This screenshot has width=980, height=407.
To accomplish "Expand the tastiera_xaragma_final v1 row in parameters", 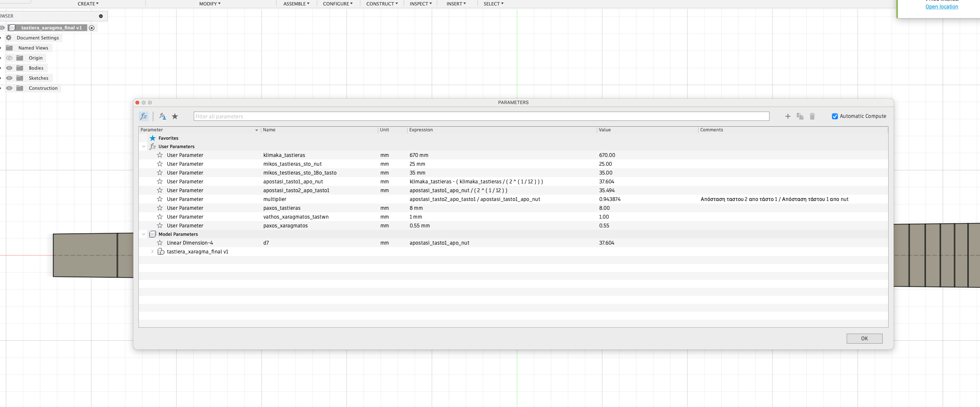I will pos(152,252).
